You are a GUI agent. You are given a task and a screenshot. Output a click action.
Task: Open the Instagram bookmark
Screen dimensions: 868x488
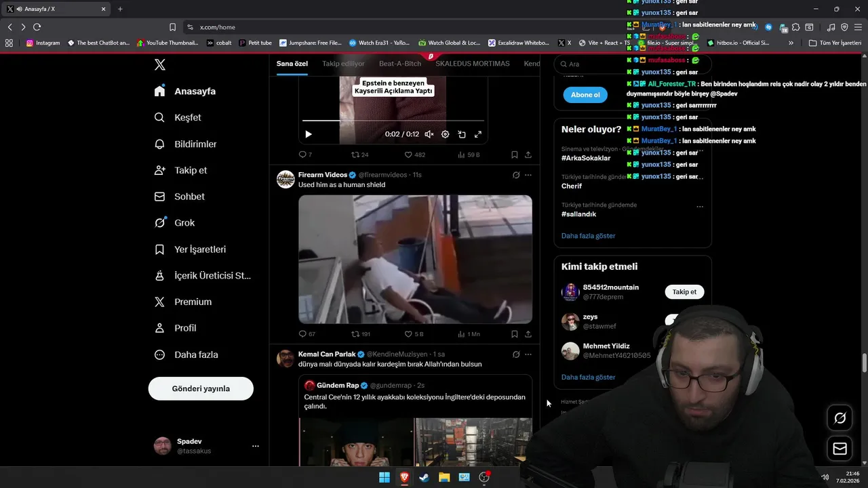(43, 43)
